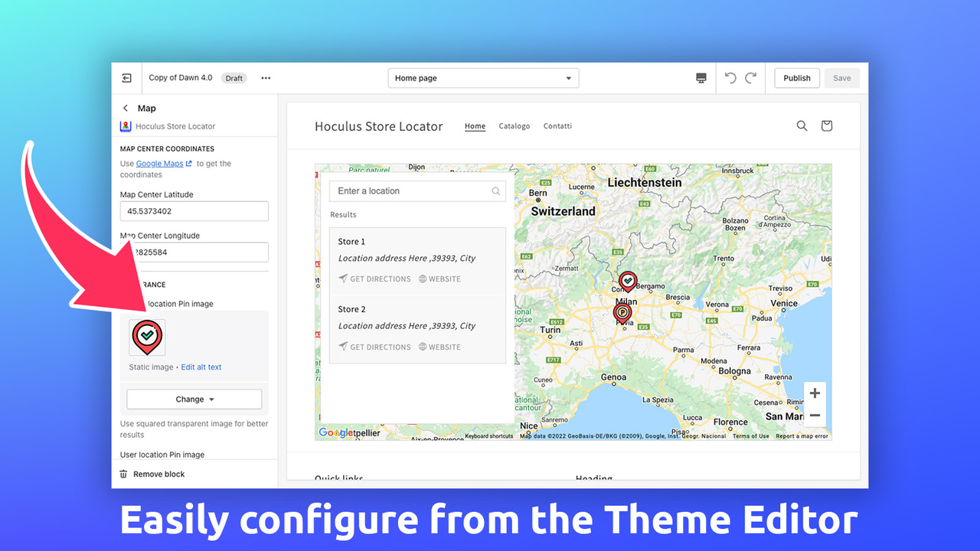The width and height of the screenshot is (980, 551).
Task: Click the redo icon
Action: point(750,77)
